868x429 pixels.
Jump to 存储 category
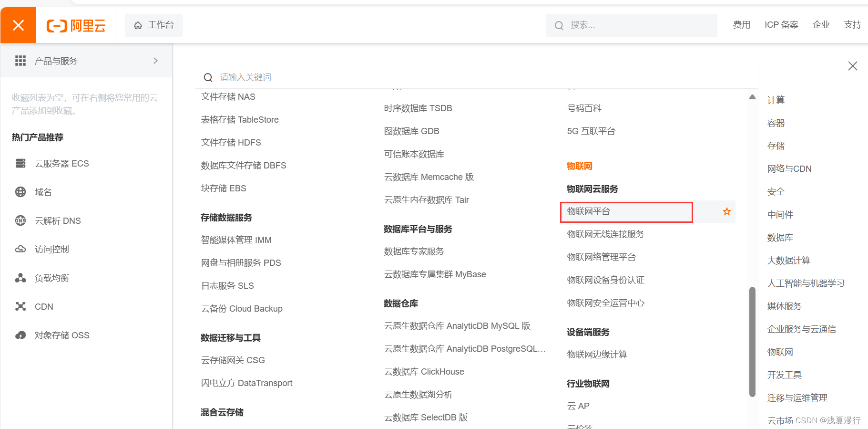(x=776, y=146)
